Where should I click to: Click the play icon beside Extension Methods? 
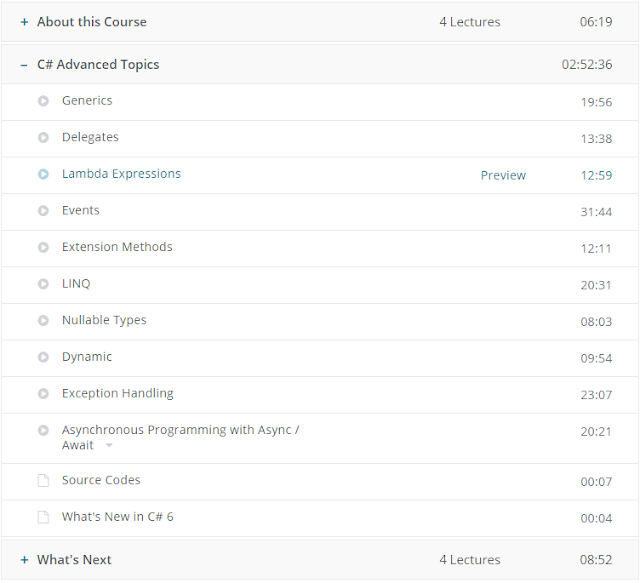[43, 247]
